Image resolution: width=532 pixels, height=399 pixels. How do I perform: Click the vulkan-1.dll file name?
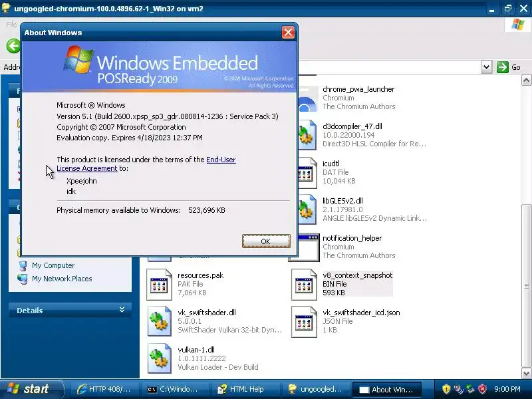point(196,350)
